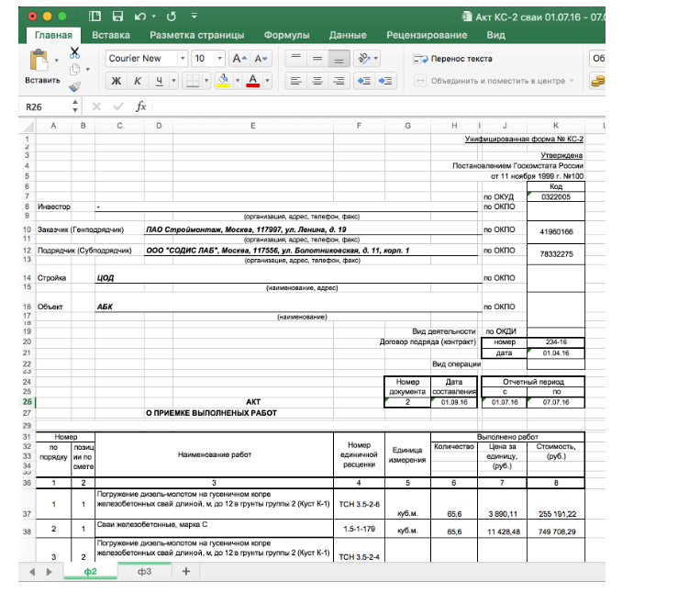Open the font size dropdown
Image resolution: width=700 pixels, height=593 pixels.
pyautogui.click(x=219, y=59)
